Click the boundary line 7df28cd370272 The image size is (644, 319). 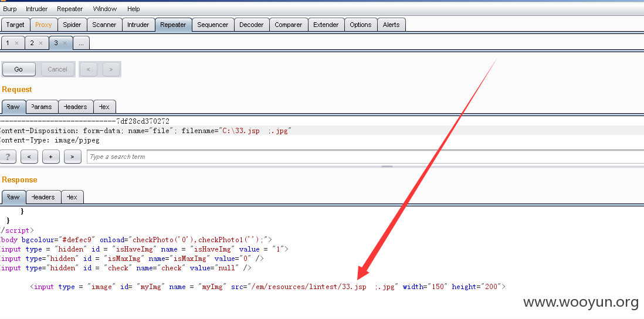tap(84, 121)
